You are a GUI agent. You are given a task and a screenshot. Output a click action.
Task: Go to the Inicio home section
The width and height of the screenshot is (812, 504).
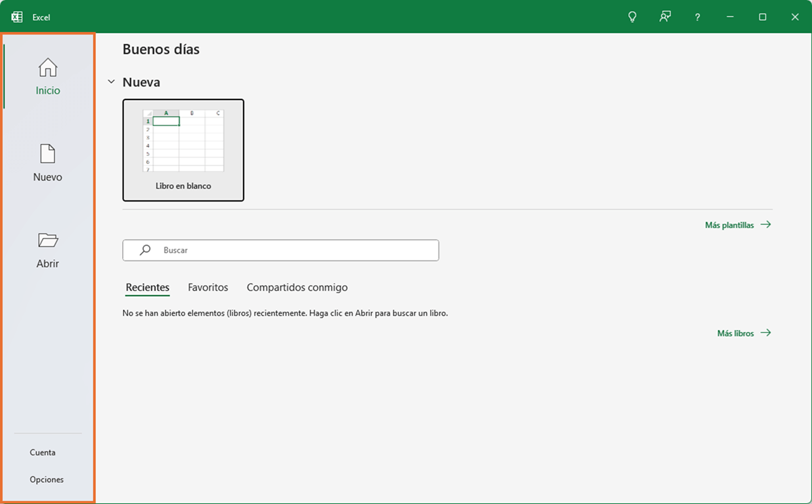pos(48,76)
